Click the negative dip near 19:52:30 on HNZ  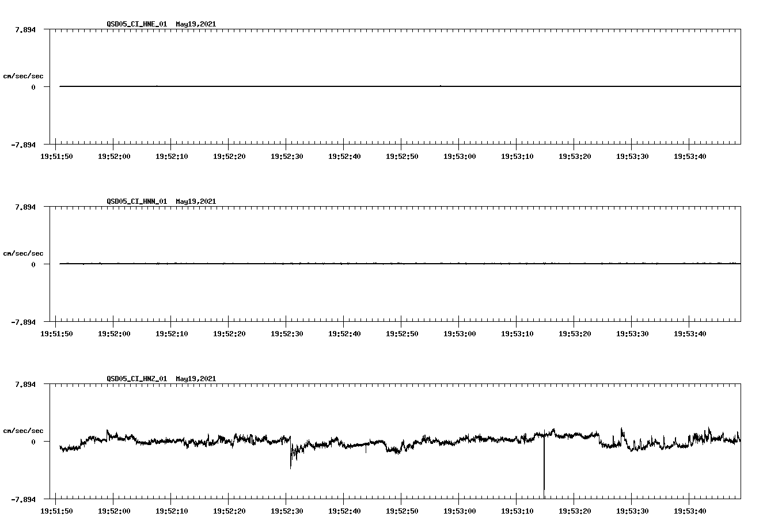pyautogui.click(x=292, y=458)
